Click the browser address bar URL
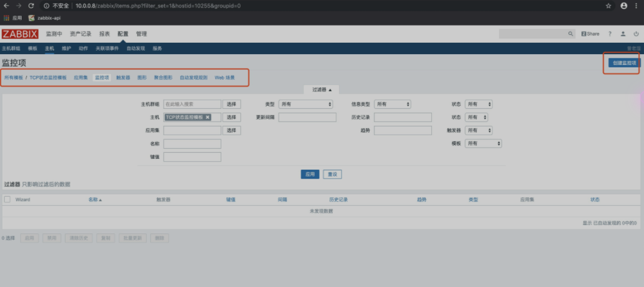Screen dimensions: 644x287 click(x=158, y=6)
